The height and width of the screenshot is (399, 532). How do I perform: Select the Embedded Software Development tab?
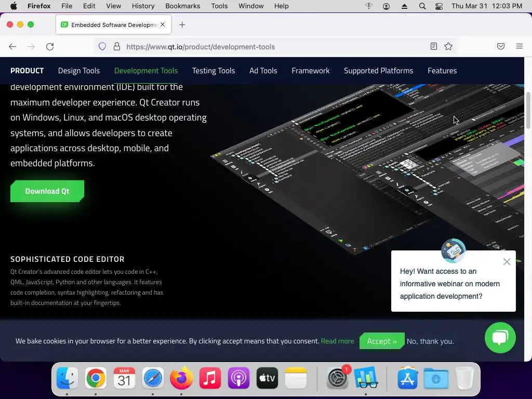[114, 25]
